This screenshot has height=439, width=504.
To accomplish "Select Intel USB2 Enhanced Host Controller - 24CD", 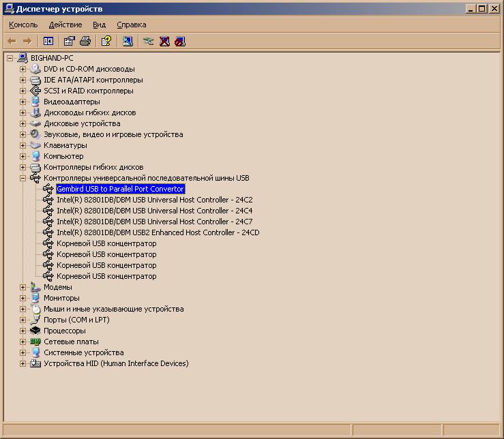I will pyautogui.click(x=158, y=232).
